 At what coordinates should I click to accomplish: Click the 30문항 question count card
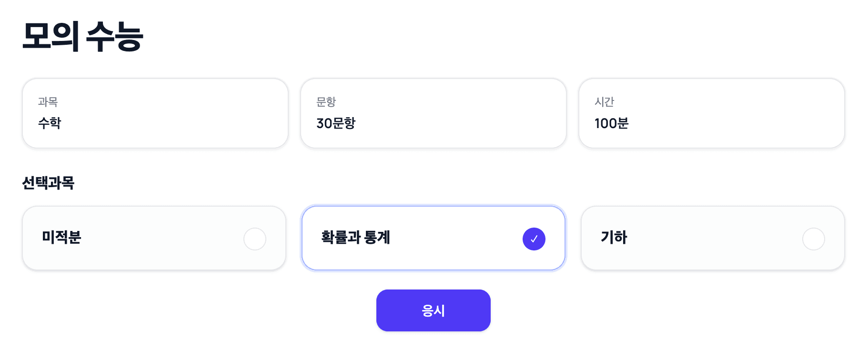(433, 113)
